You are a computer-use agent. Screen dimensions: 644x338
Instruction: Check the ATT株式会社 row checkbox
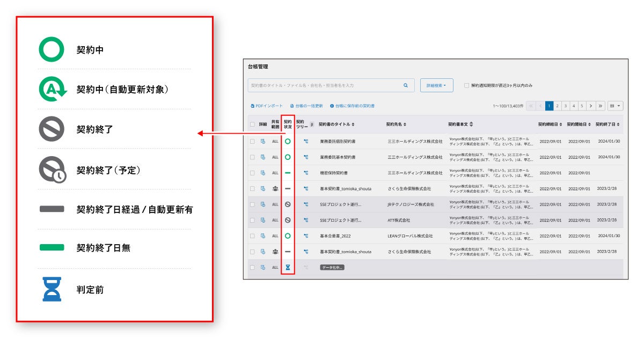pyautogui.click(x=252, y=220)
